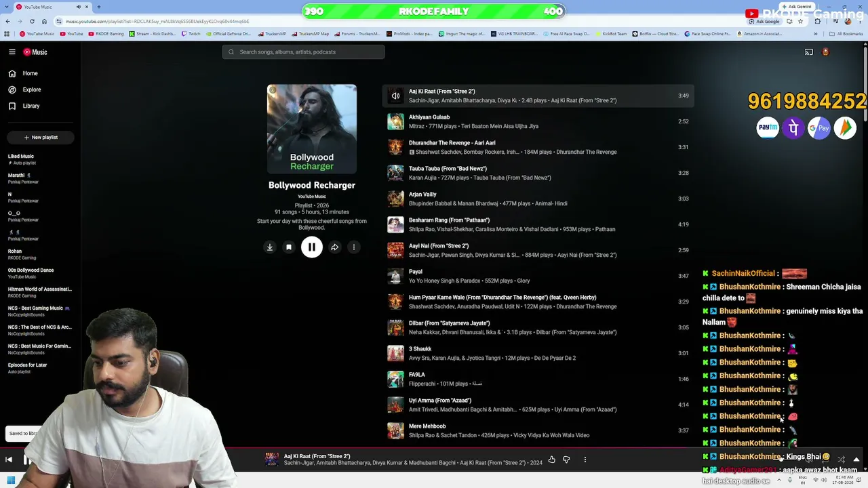Open the Pathaan album link
Viewport: 868px width, 488px height.
click(x=605, y=229)
